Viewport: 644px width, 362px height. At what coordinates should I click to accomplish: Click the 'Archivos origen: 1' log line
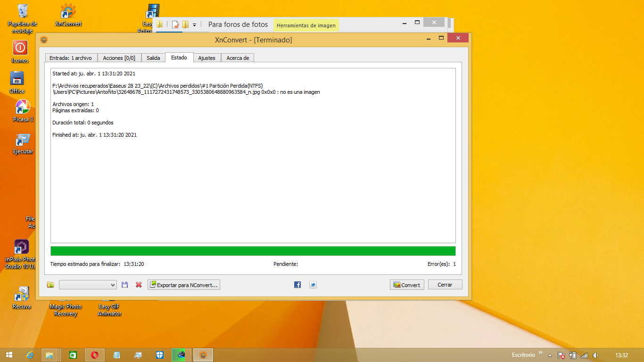point(73,104)
